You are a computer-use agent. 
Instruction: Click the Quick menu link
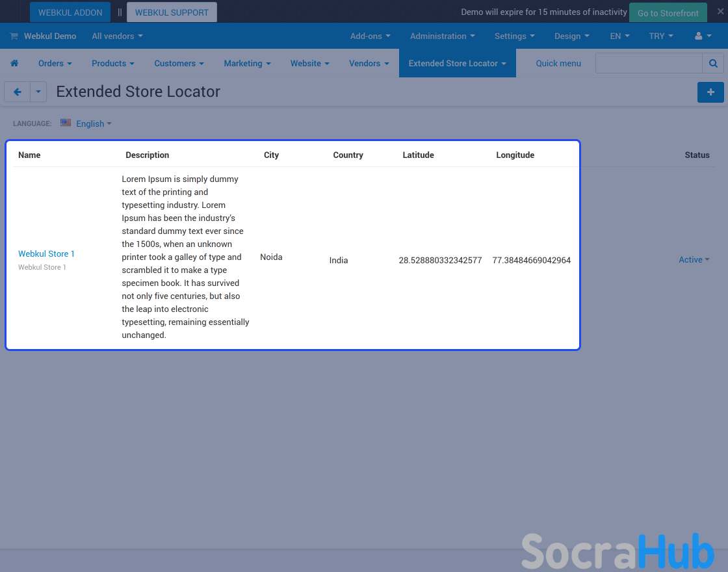point(558,63)
